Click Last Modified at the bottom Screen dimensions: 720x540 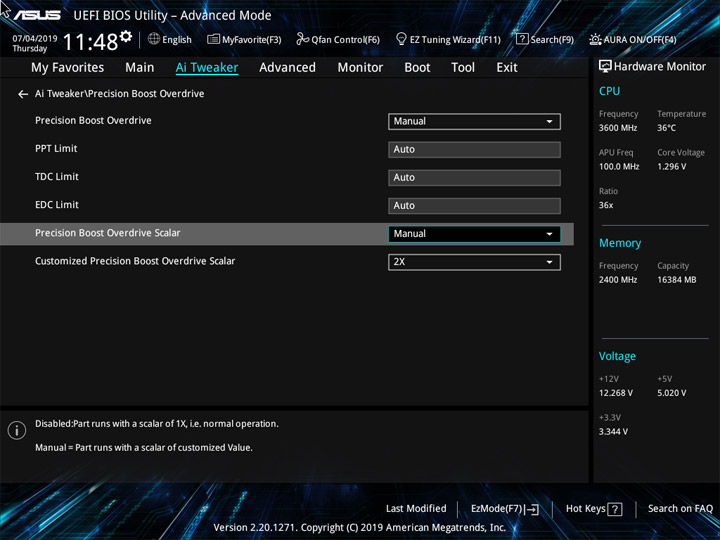coord(416,509)
